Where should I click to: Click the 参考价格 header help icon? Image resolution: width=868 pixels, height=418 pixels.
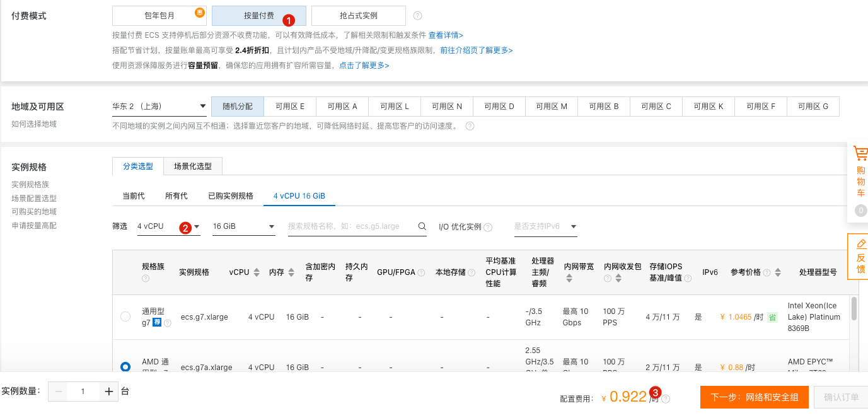coord(767,272)
